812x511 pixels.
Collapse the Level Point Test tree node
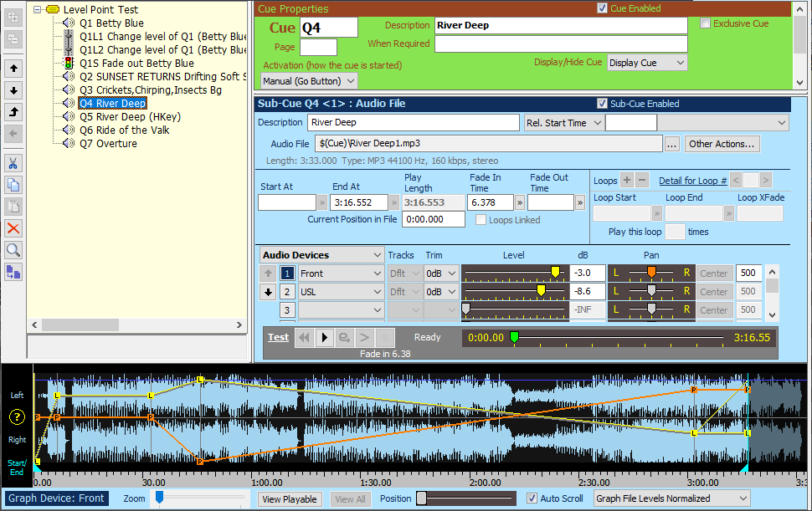pyautogui.click(x=38, y=9)
